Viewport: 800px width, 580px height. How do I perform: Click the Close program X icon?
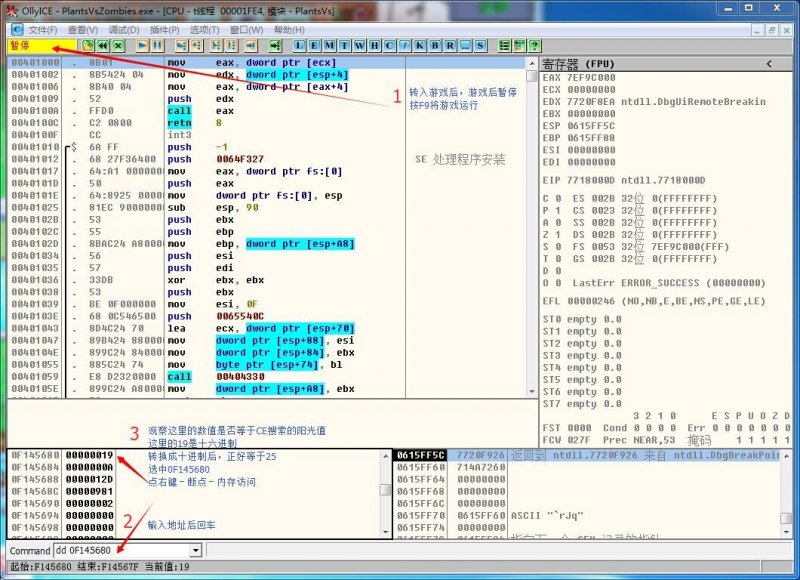(x=118, y=46)
